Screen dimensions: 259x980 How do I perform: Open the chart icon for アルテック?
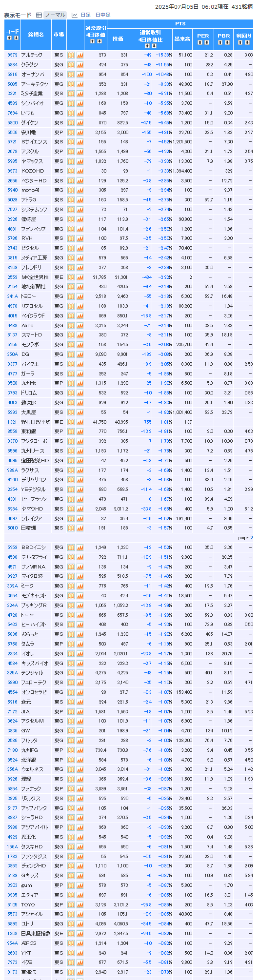point(80,55)
